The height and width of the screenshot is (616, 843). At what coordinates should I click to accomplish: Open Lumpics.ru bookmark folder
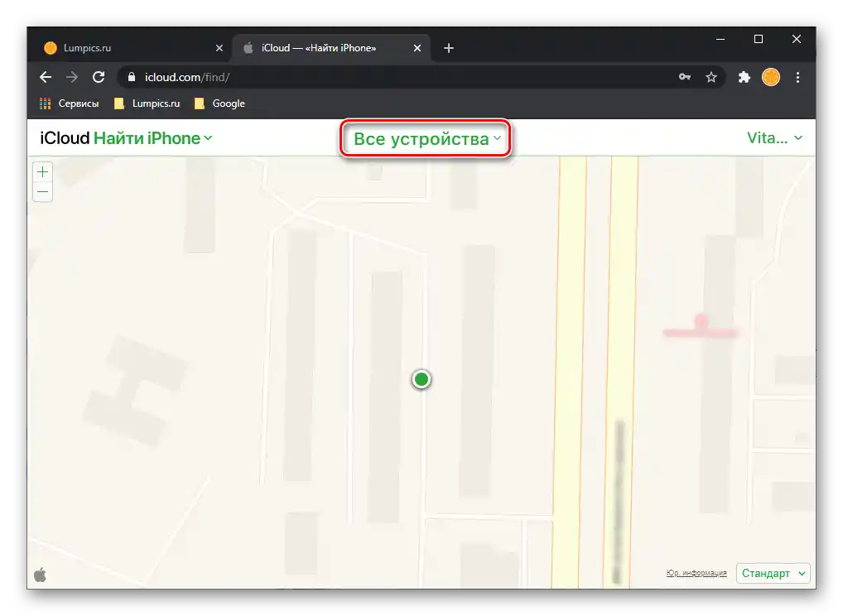pyautogui.click(x=147, y=103)
